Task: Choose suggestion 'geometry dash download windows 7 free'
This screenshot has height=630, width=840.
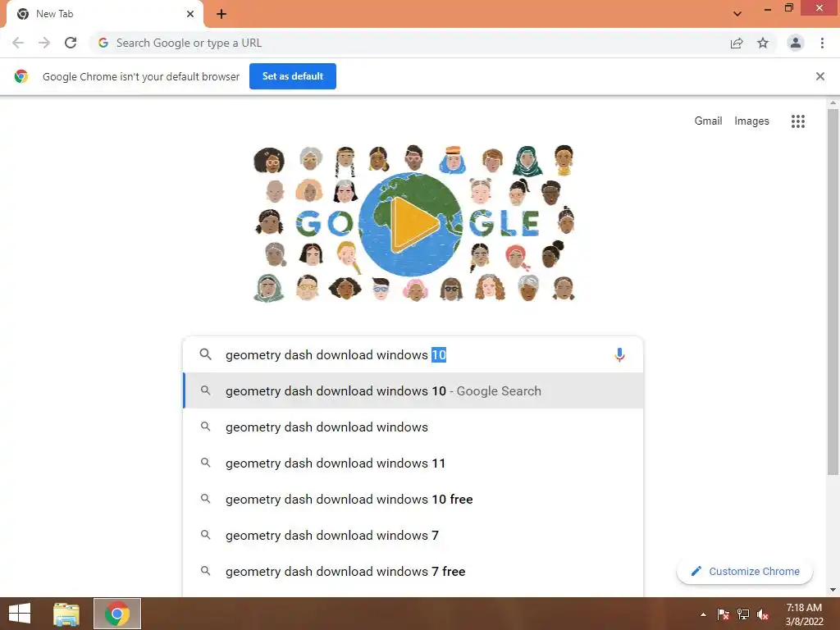Action: (x=413, y=572)
